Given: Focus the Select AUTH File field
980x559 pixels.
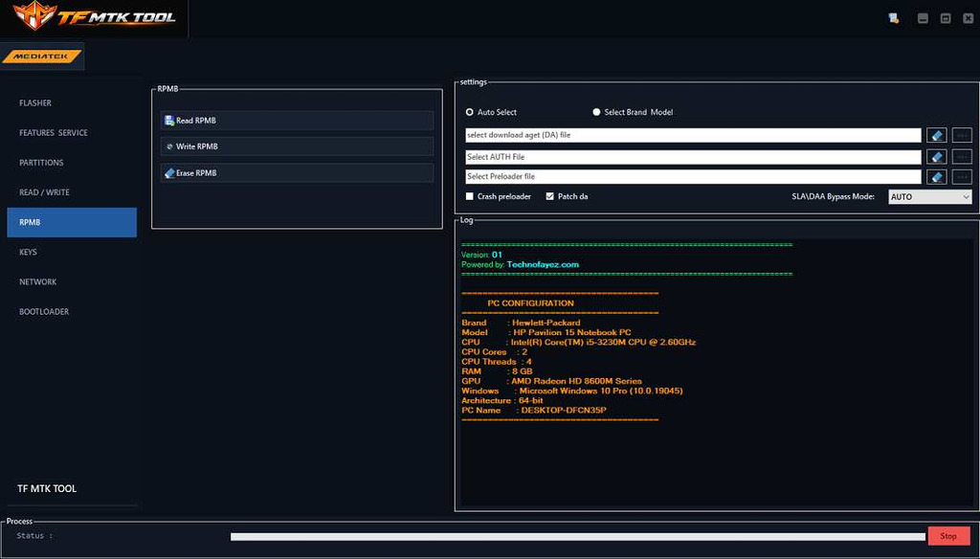Looking at the screenshot, I should click(693, 157).
